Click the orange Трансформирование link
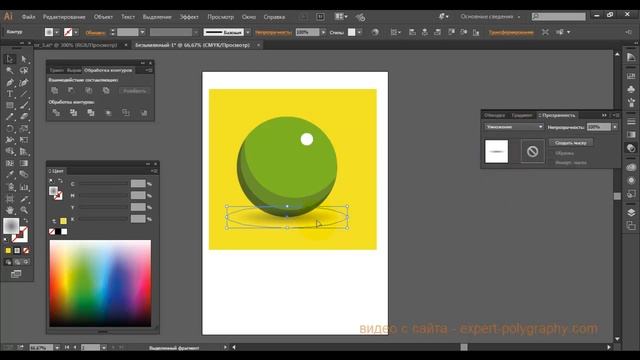The image size is (640, 360). pos(511,32)
